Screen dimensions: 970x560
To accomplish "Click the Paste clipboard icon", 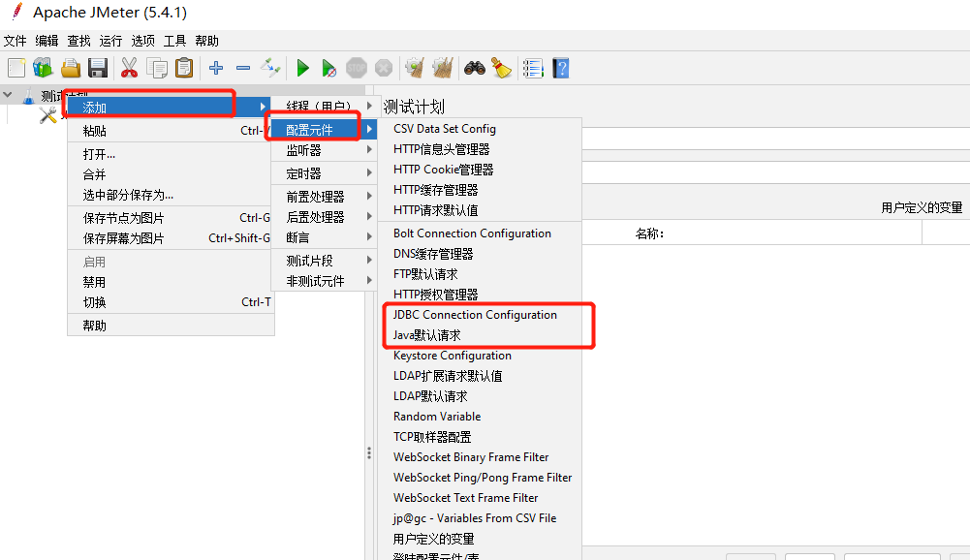I will coord(184,68).
